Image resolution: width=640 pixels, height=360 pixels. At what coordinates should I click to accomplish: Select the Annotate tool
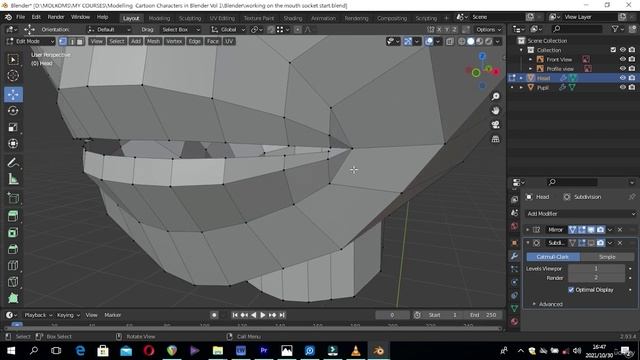click(13, 163)
